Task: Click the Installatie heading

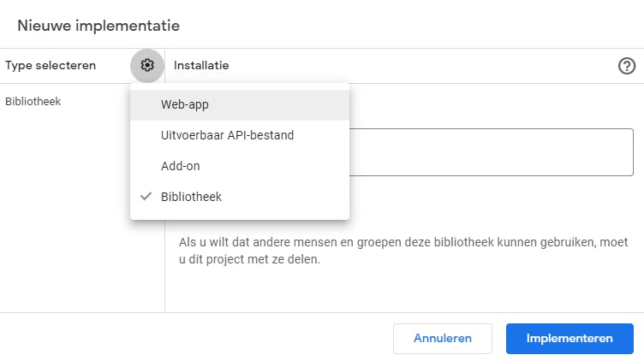Action: 201,65
